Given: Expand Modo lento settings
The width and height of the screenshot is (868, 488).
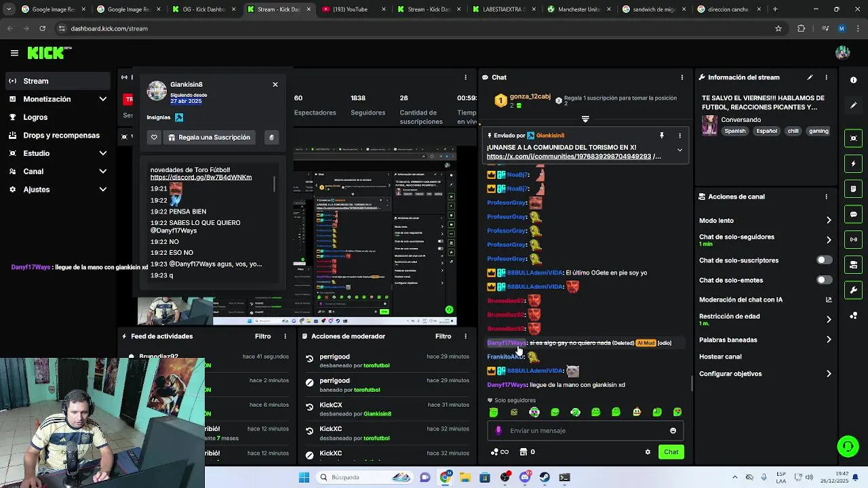Looking at the screenshot, I should 829,220.
